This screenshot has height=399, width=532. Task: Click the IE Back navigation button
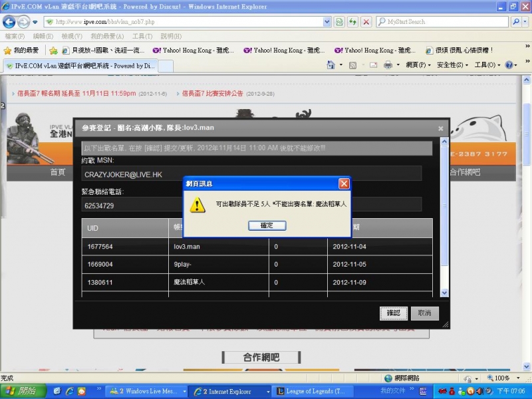[x=9, y=22]
